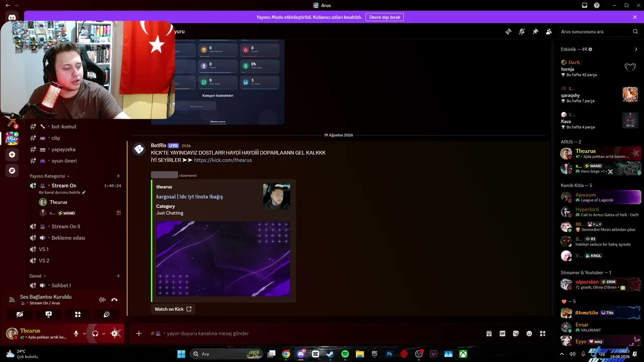
Task: Open notification settings bell icon in header
Action: tap(522, 31)
